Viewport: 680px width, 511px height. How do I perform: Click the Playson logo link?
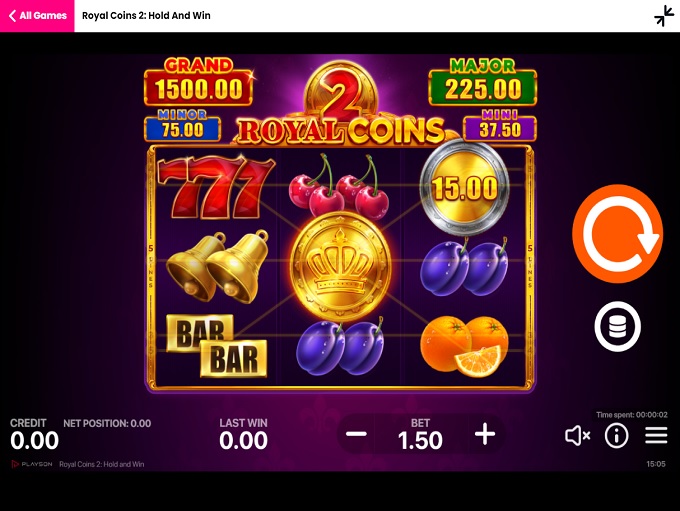[31, 464]
